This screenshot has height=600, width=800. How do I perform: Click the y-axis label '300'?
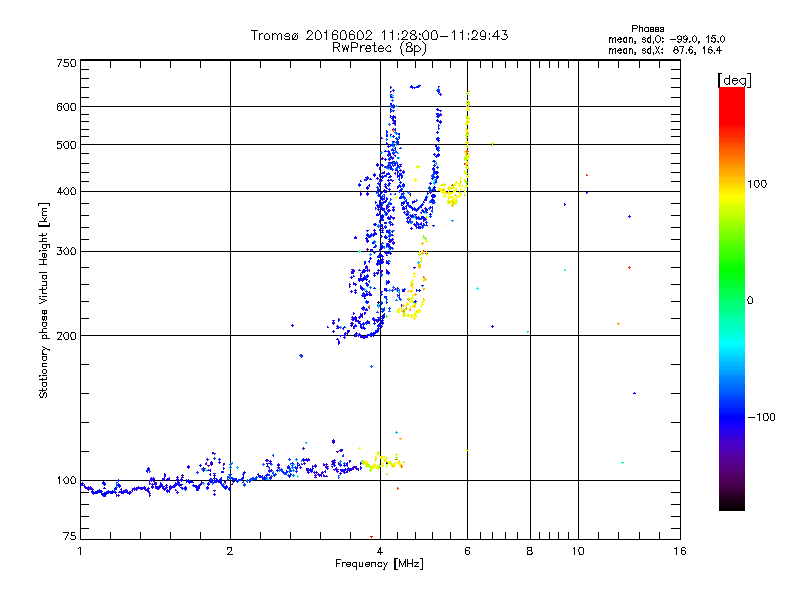tap(66, 252)
